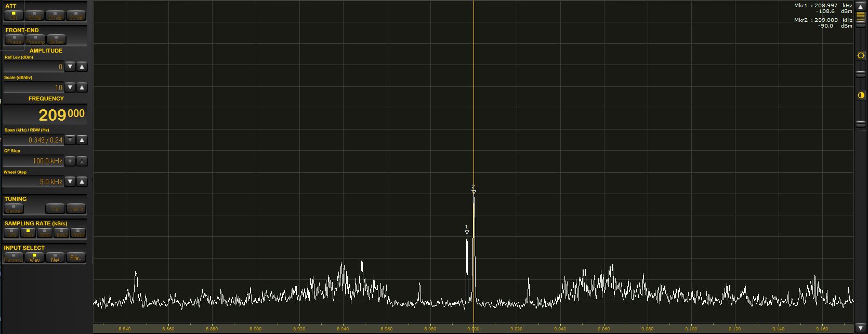Increase the CF Step value
Screen dimensions: 868x334
82,161
